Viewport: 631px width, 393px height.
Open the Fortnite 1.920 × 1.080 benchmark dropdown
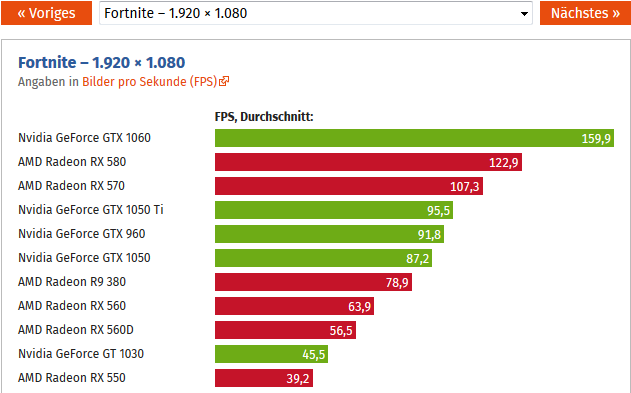point(316,13)
